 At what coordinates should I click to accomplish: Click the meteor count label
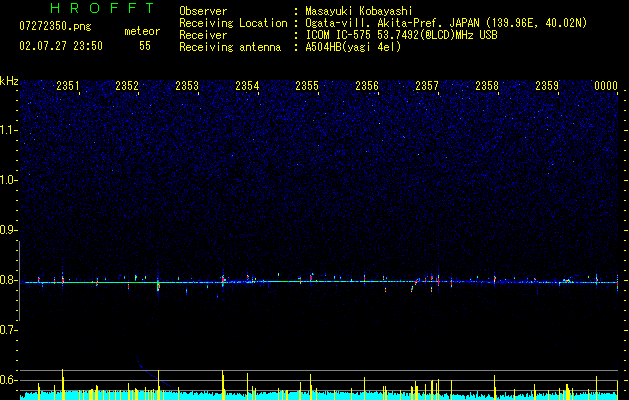(142, 31)
